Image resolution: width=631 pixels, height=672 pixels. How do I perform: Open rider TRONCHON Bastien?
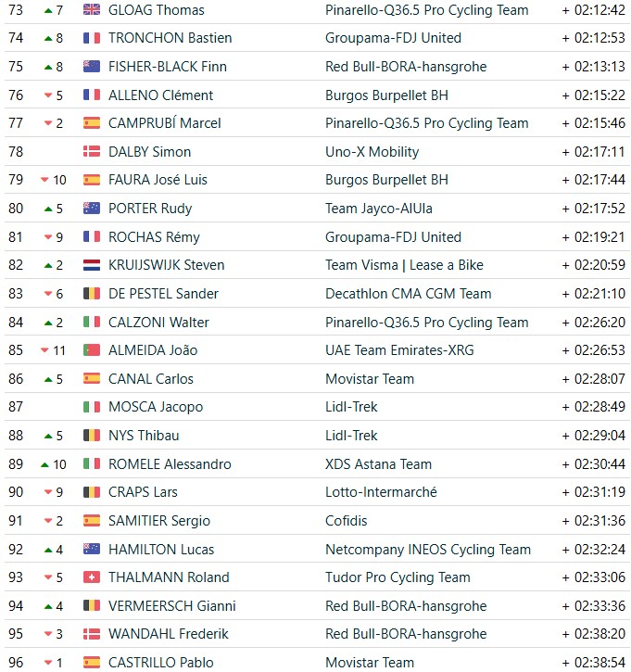click(x=170, y=38)
